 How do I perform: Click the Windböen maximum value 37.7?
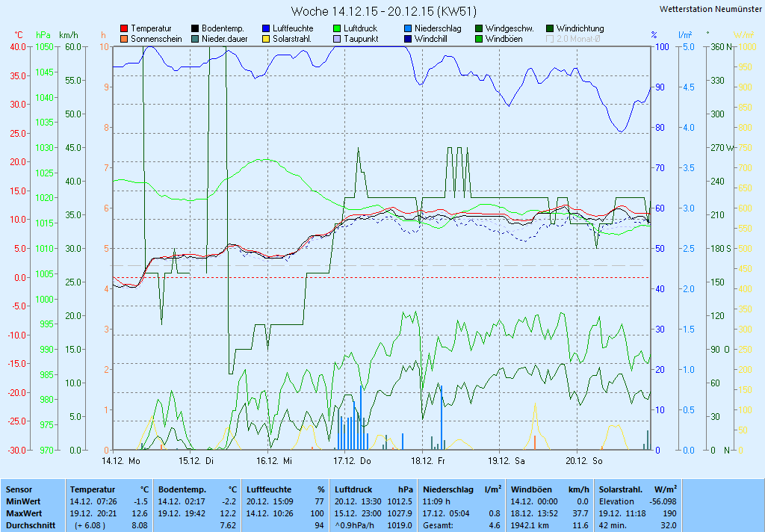point(580,514)
